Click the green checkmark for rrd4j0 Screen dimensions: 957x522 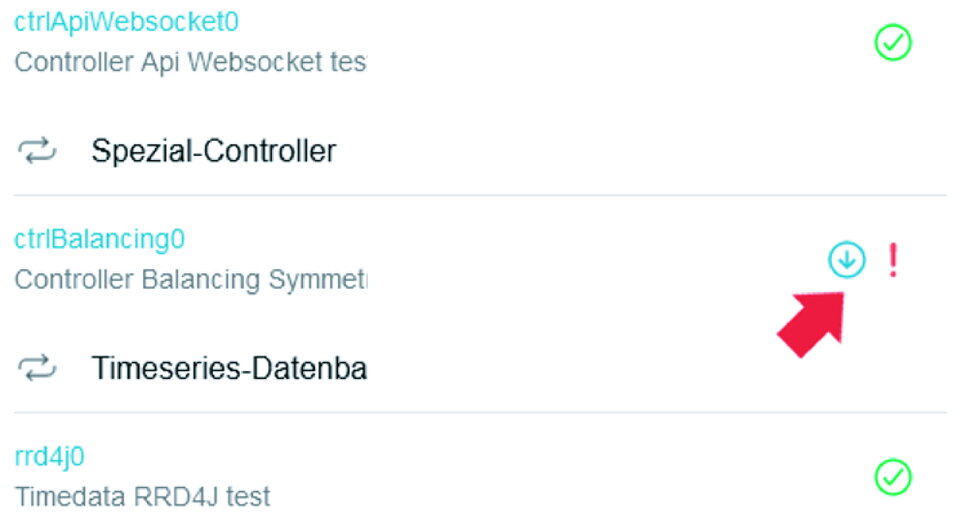[x=893, y=477]
